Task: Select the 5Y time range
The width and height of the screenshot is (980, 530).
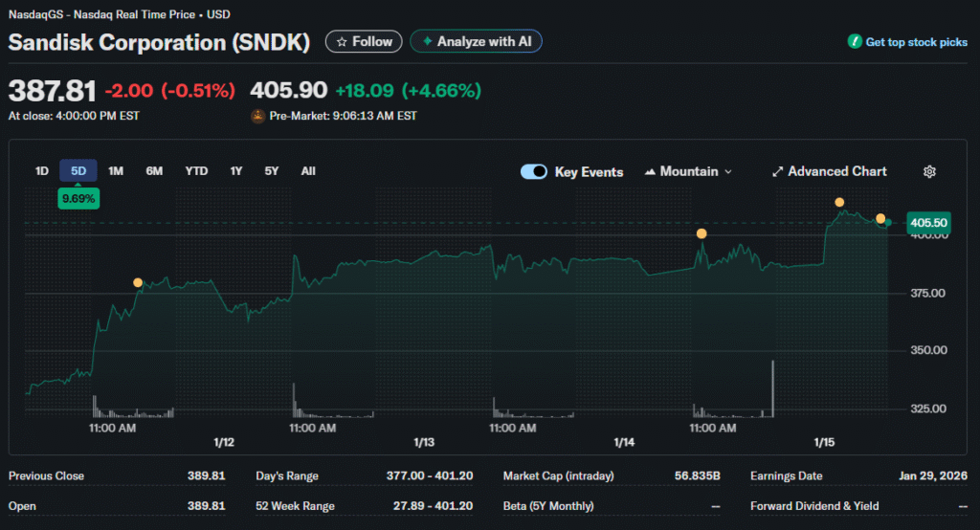Action: coord(272,171)
